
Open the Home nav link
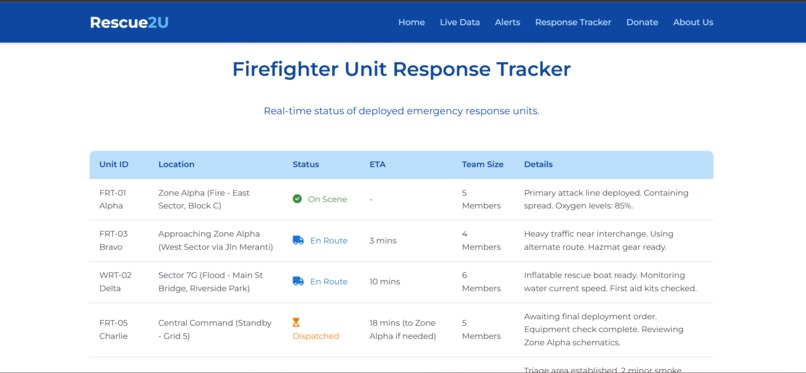click(411, 23)
